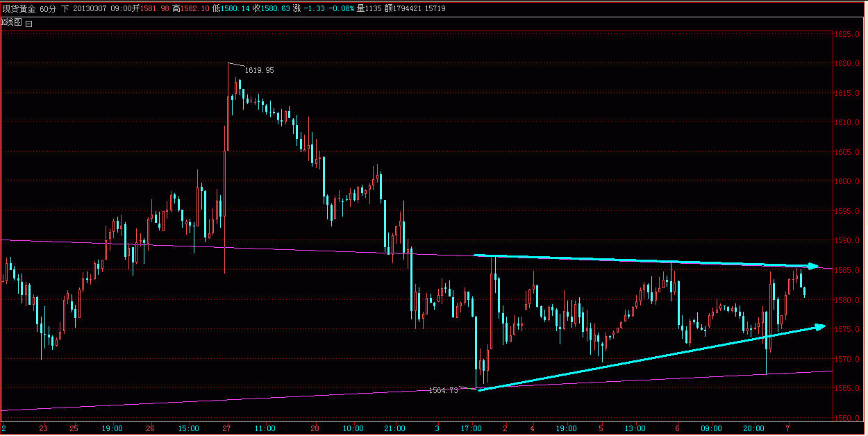Click the 15:00 time axis label
This screenshot has width=868, height=436.
point(188,428)
